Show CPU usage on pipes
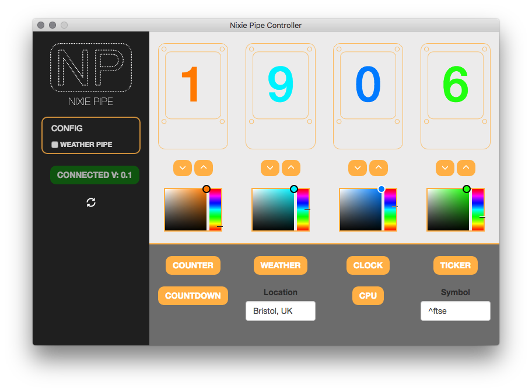532x392 pixels. (x=368, y=296)
